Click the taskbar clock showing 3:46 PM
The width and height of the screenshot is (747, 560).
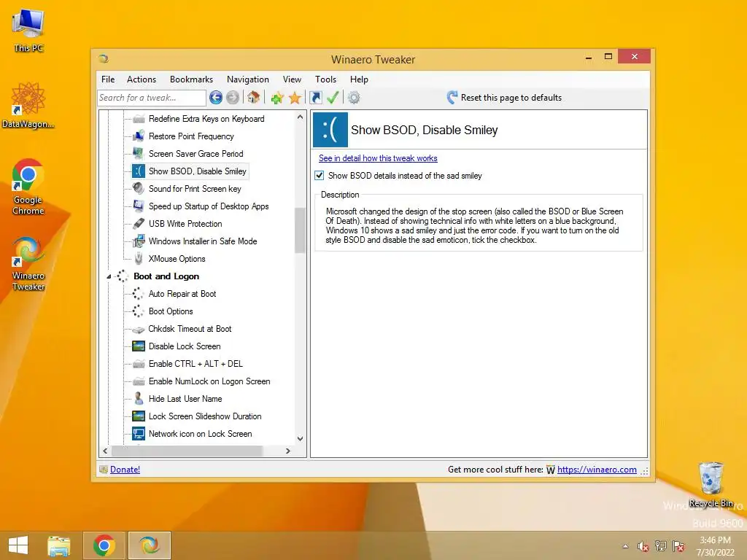715,546
